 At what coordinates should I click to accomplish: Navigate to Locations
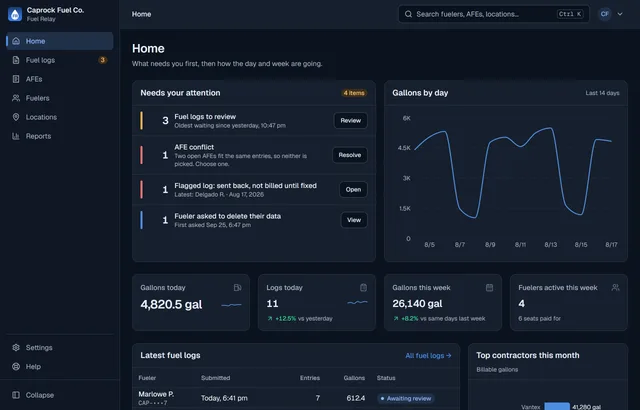tap(60, 117)
